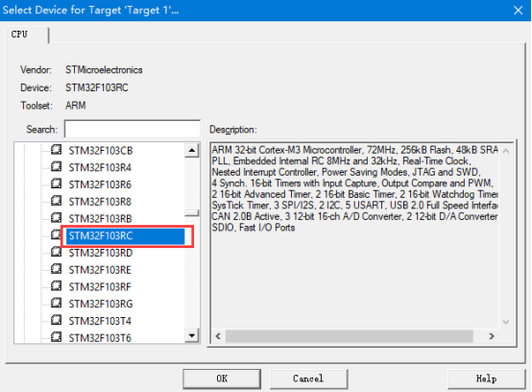This screenshot has width=532, height=392.
Task: Click the chip icon next to STM32F103RE
Action: tap(57, 269)
